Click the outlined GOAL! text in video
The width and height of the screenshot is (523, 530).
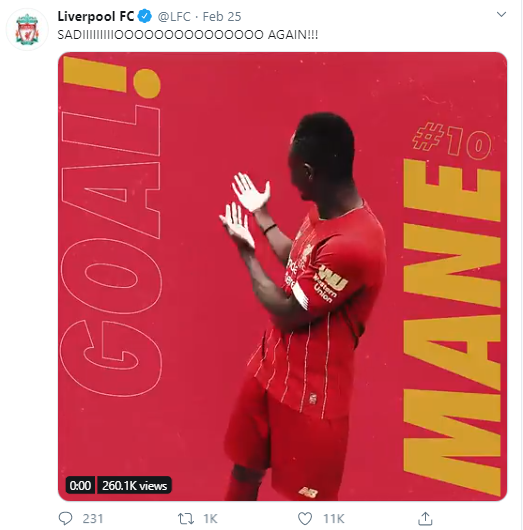point(111,226)
